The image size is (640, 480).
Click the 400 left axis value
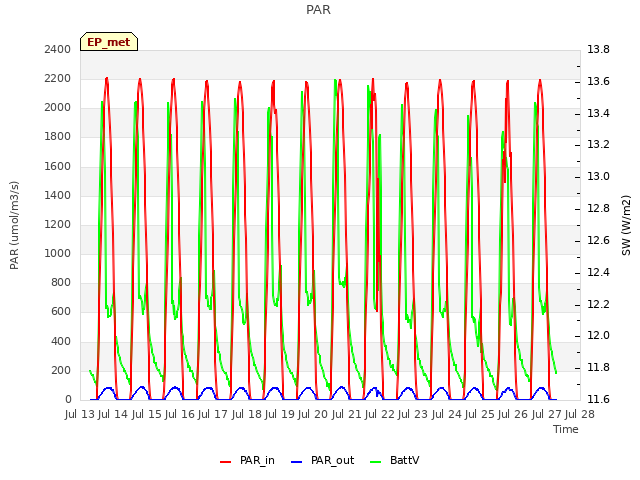pyautogui.click(x=61, y=341)
